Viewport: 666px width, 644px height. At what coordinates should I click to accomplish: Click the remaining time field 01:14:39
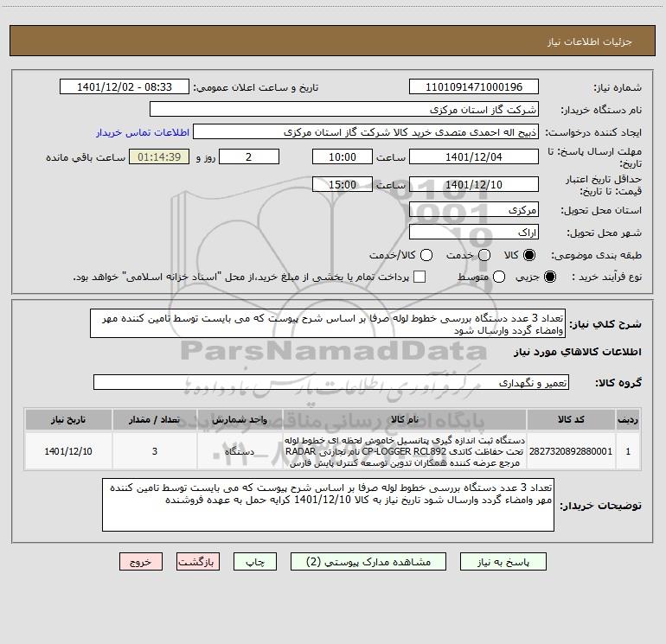coord(159,156)
